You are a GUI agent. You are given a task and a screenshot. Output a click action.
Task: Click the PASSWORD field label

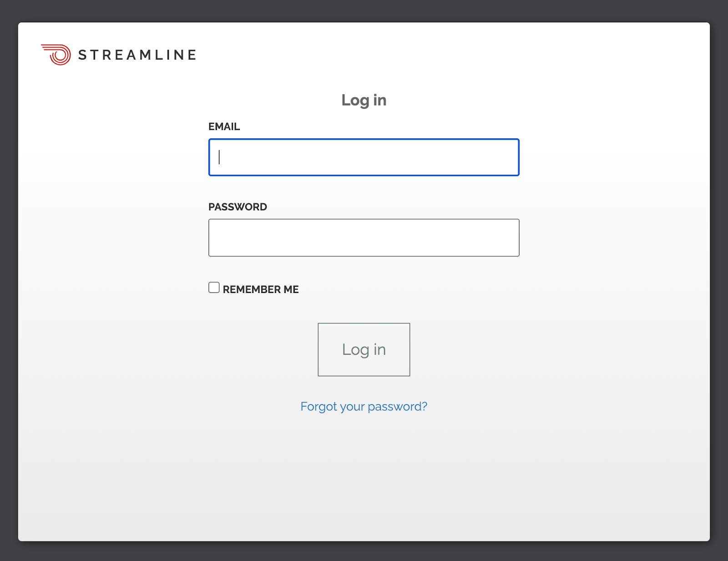click(238, 207)
